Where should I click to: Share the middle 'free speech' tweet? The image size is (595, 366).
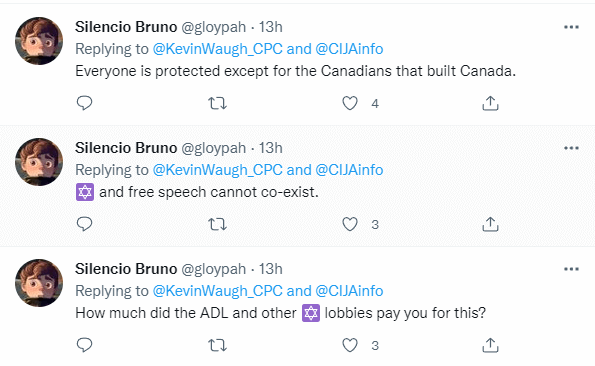pyautogui.click(x=490, y=224)
